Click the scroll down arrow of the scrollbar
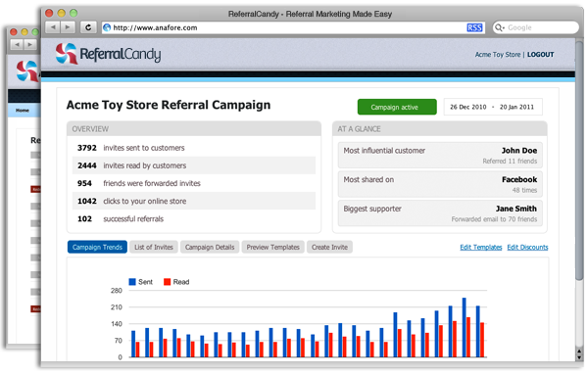Viewport: 588px width, 375px height. tap(579, 357)
